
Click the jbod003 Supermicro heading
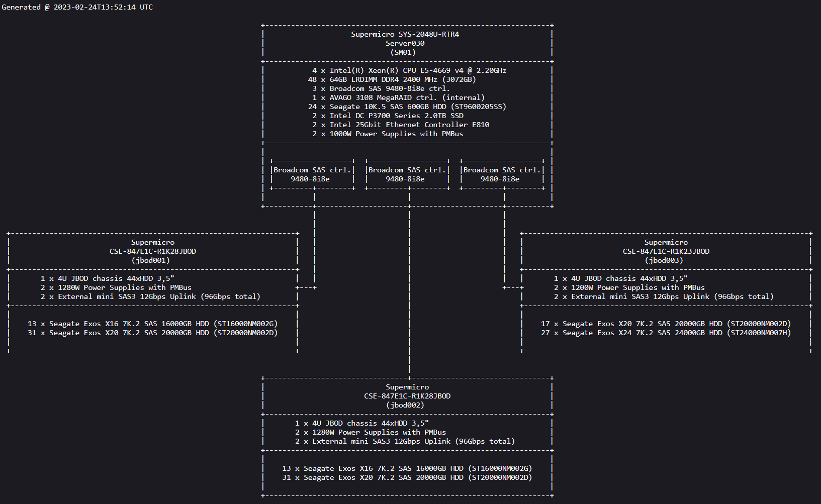point(666,242)
